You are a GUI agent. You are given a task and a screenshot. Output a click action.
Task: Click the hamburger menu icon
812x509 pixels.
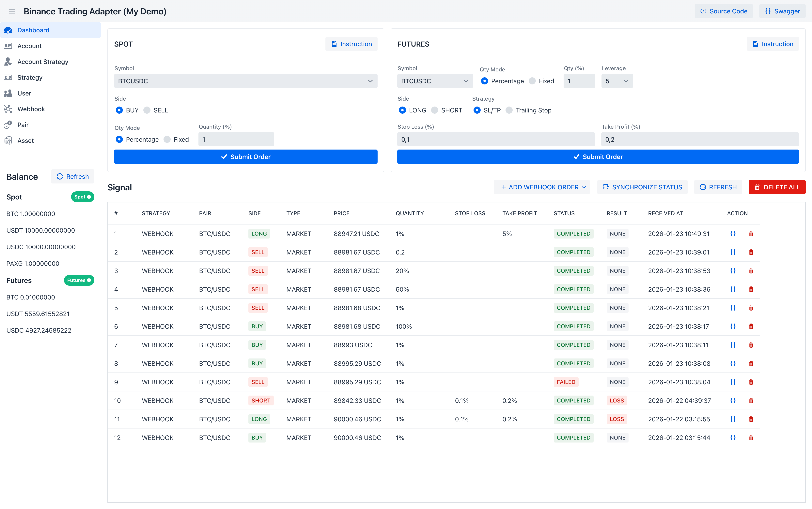[x=12, y=11]
